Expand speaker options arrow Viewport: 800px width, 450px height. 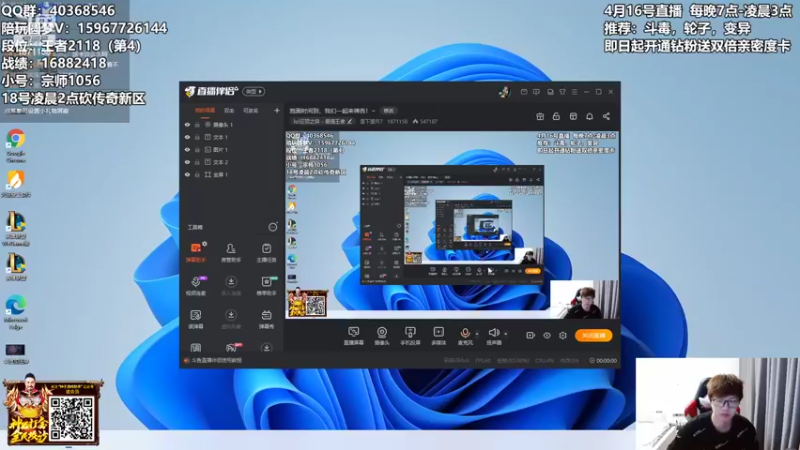506,334
